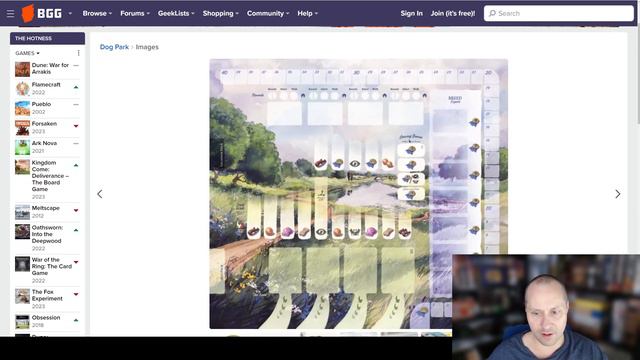The height and width of the screenshot is (360, 640).
Task: Click Meltscape down trend arrow
Action: [76, 211]
